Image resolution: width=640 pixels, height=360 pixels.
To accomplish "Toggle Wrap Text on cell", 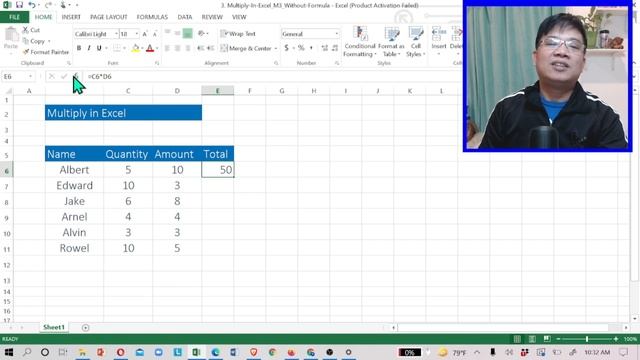I will (238, 34).
